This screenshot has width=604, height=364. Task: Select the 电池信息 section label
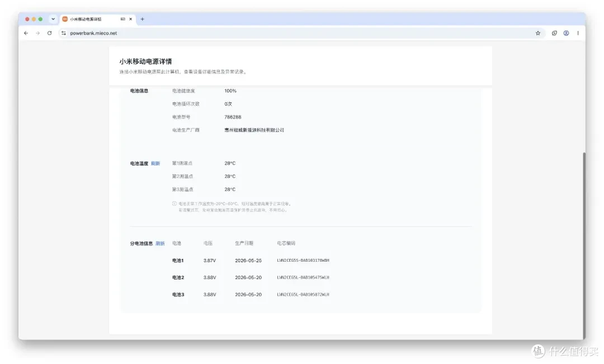point(139,91)
